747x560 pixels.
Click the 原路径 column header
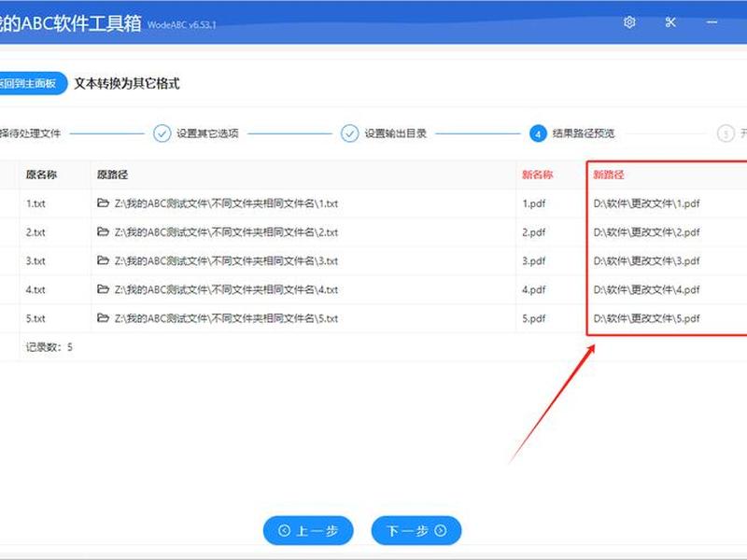coord(112,175)
